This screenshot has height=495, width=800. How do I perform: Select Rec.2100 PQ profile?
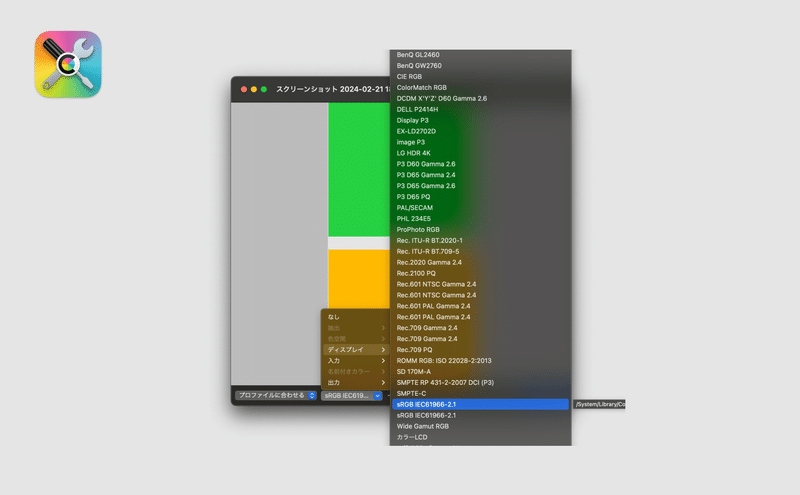(481, 274)
